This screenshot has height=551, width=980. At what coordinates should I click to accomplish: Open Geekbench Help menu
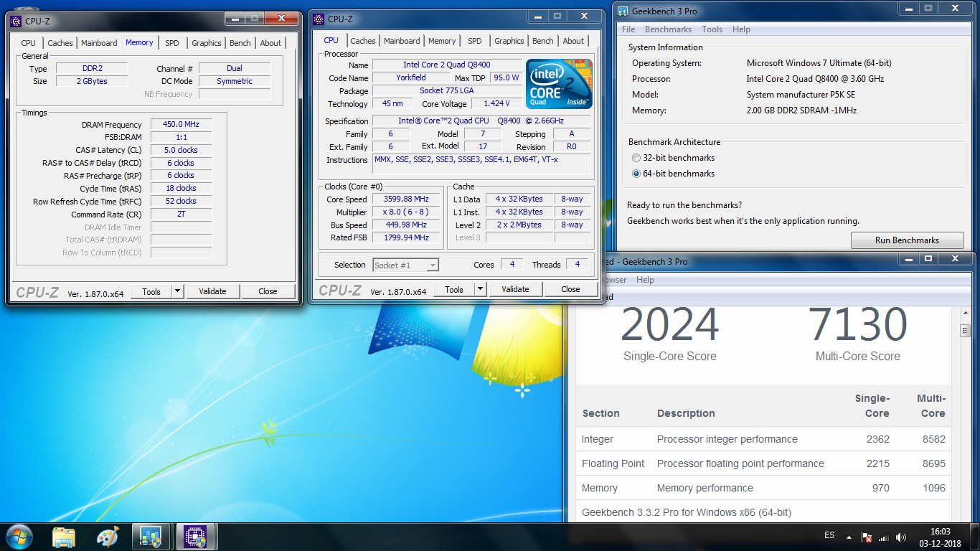(x=741, y=29)
